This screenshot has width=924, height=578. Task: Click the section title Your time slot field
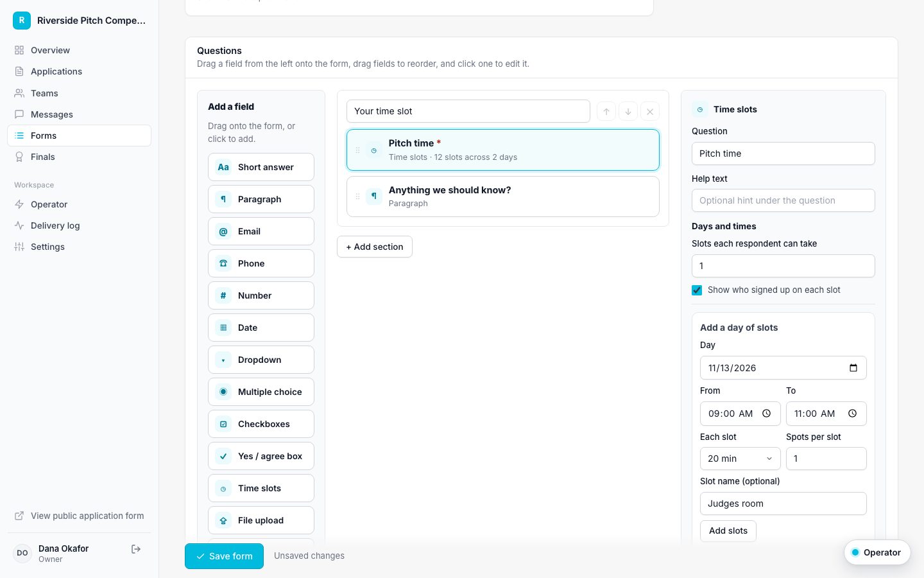click(468, 111)
